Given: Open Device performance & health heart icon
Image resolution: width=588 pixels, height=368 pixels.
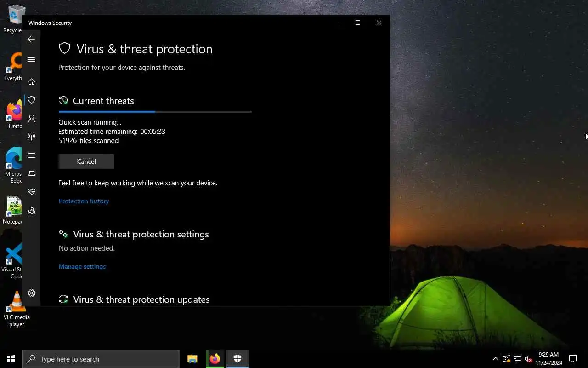Looking at the screenshot, I should pos(32,192).
